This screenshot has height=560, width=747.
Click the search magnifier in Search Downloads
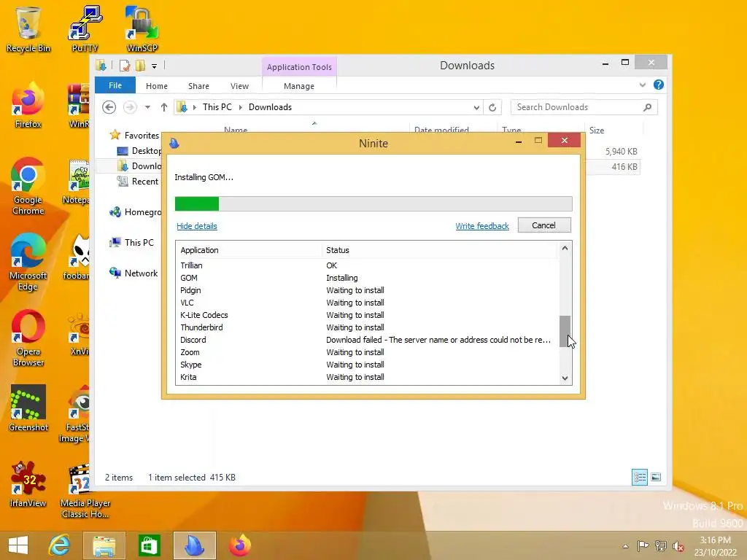point(647,107)
